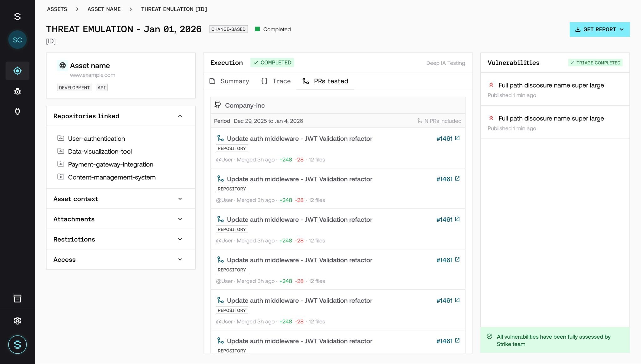Click the "Deep IA Testing" label
Screen dimensions: 641x364
446,63
